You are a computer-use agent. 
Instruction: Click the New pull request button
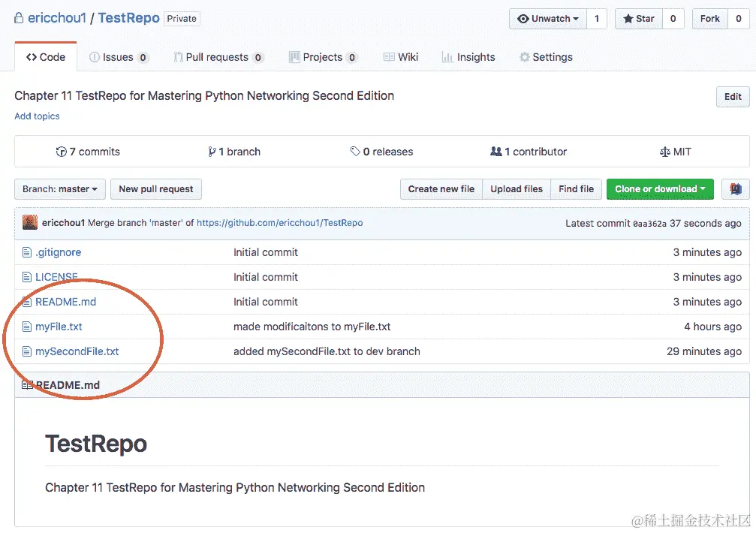[156, 189]
